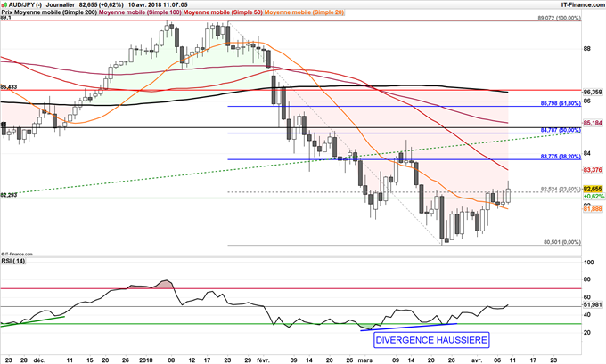Click the 2018 date axis label
The height and width of the screenshot is (364, 606).
tap(146, 360)
